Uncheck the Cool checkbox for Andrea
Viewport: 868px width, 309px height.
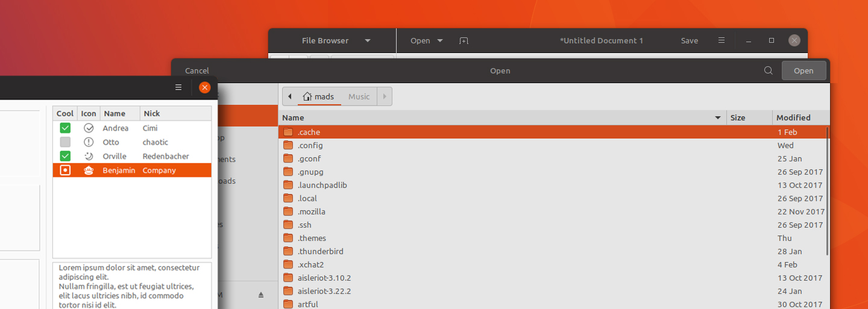tap(65, 128)
